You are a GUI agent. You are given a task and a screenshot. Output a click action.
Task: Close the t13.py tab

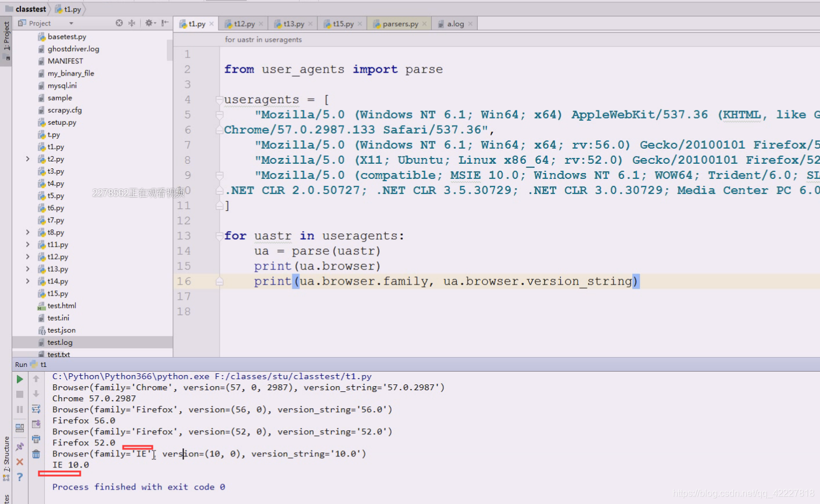(310, 24)
